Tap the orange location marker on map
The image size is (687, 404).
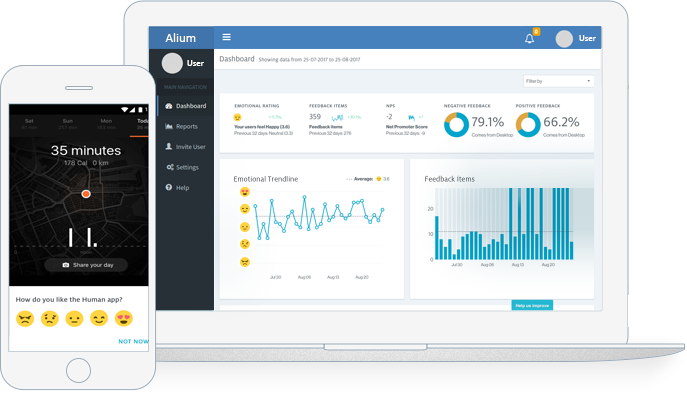86,194
